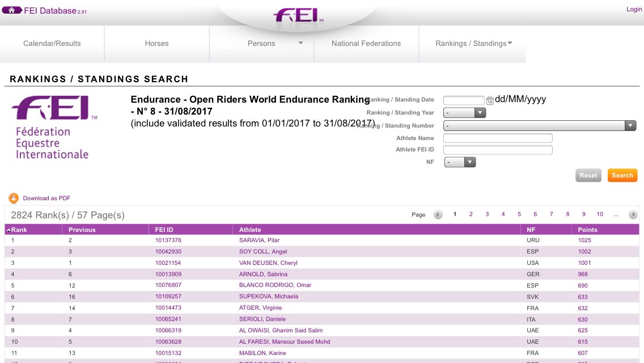Open athlete VAN DEUSEN, Cheryl
644x363 pixels.
268,263
